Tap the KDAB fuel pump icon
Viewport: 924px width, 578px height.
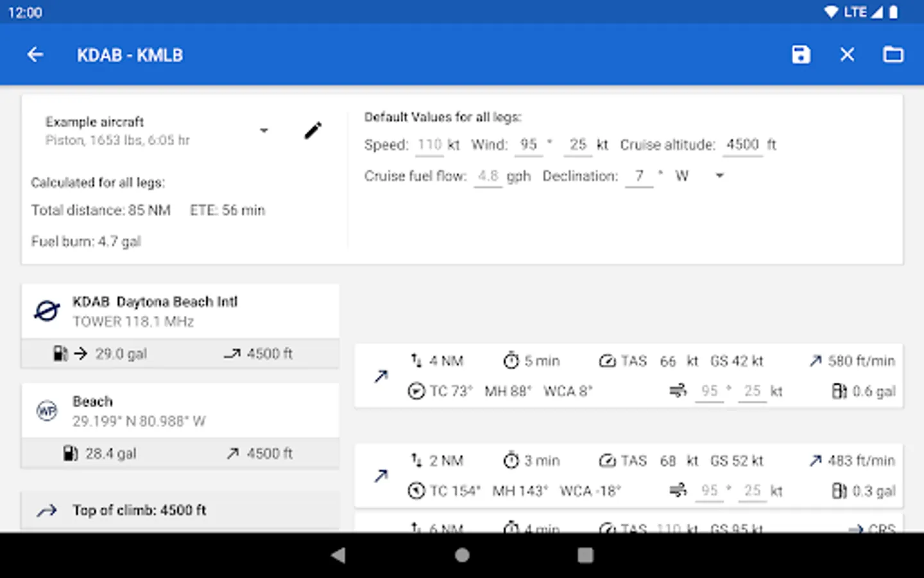(60, 353)
